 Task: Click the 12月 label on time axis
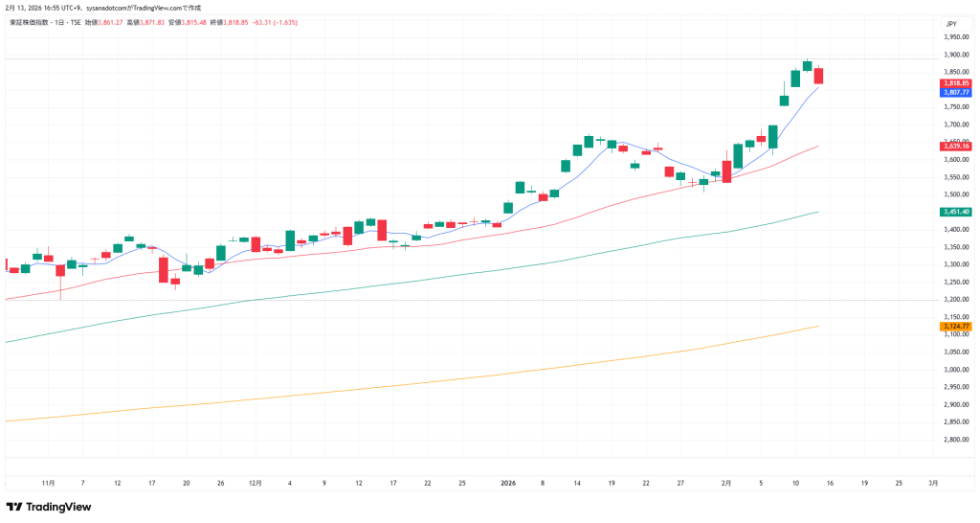tap(256, 484)
